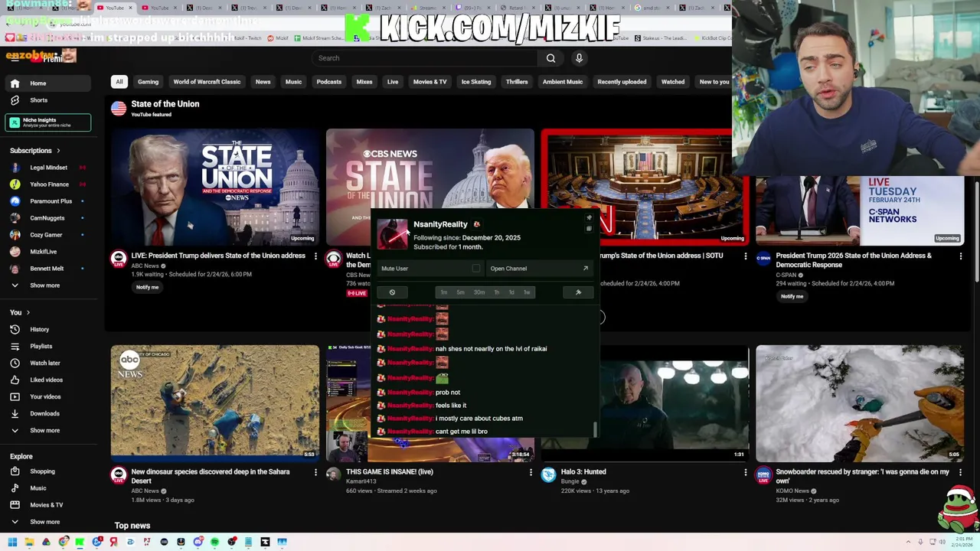This screenshot has height=551, width=980.
Task: Open the NsanityReality avatar picture
Action: [x=393, y=234]
